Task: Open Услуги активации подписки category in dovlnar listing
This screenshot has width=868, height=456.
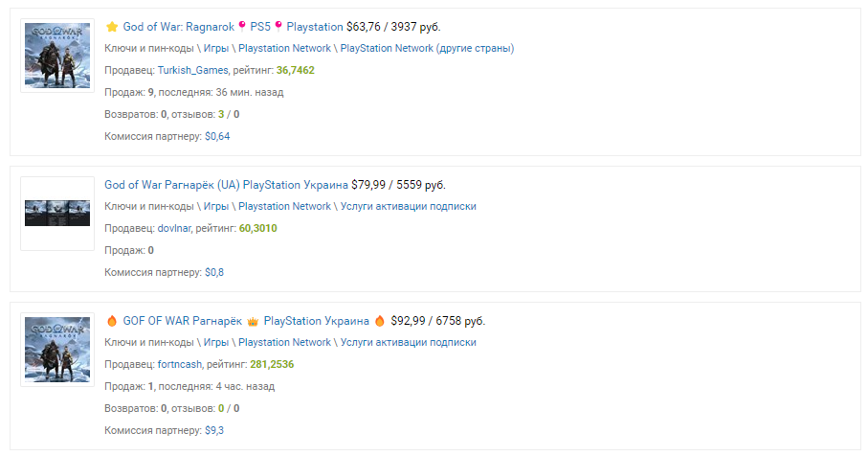Action: point(408,206)
